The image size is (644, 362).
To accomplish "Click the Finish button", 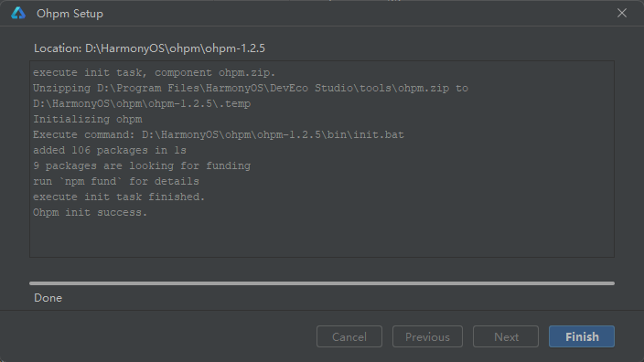I will click(x=582, y=336).
